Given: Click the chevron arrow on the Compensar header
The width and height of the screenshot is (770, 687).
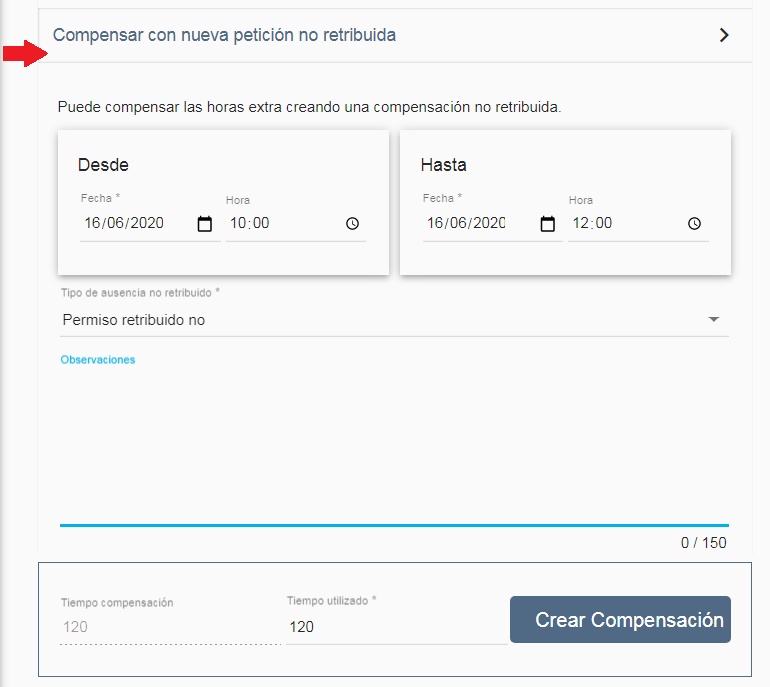Looking at the screenshot, I should (724, 35).
